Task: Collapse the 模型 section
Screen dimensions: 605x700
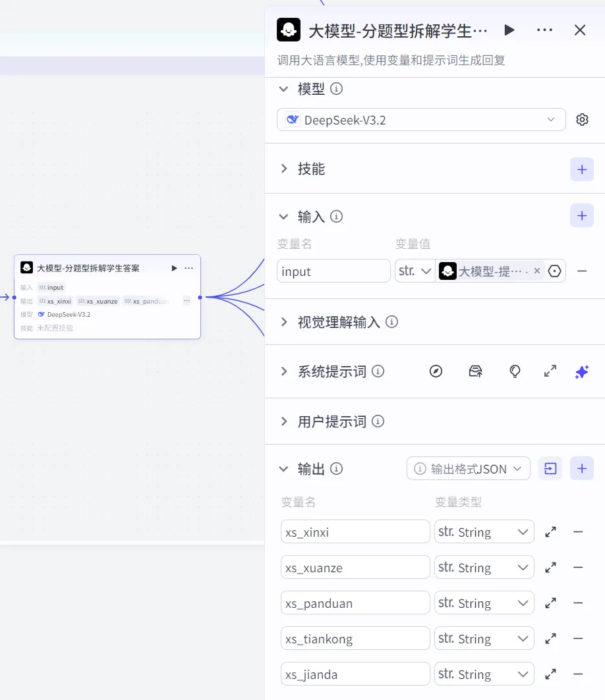Action: point(283,89)
